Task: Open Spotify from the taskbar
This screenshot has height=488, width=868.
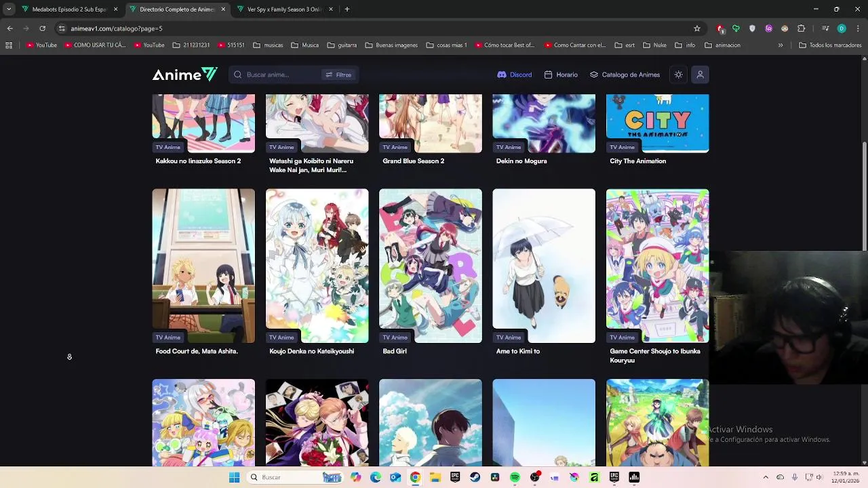Action: 515,477
